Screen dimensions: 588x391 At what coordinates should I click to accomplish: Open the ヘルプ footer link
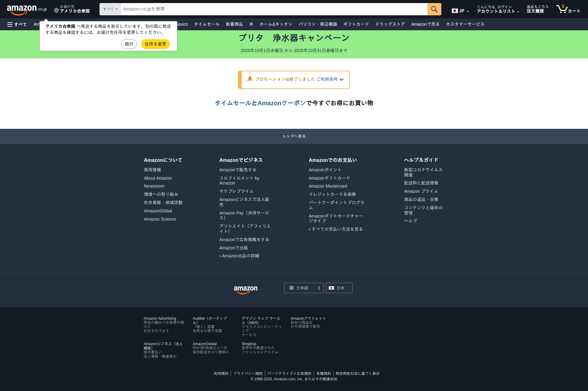[x=410, y=221]
